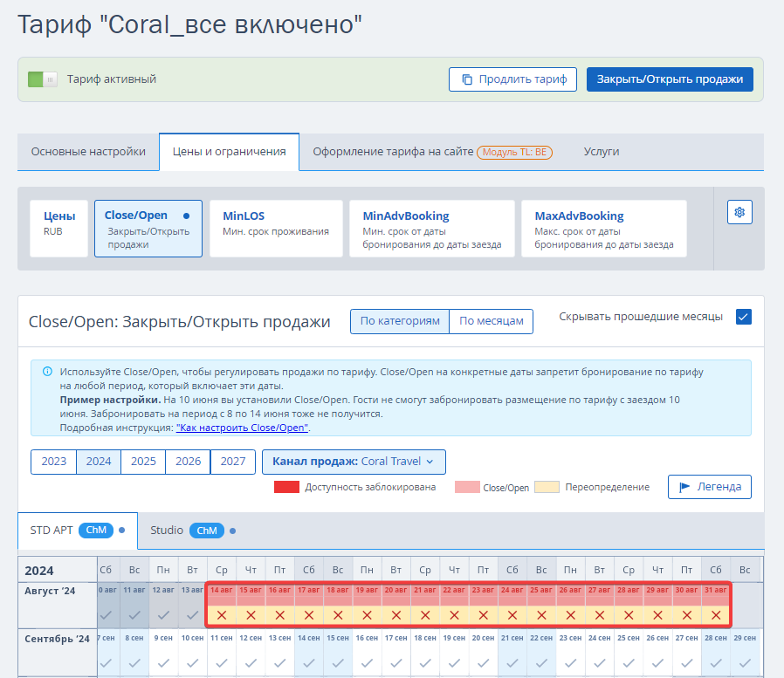This screenshot has height=678, width=784.
Task: Click the checkmark under 12 авг
Action: click(163, 615)
